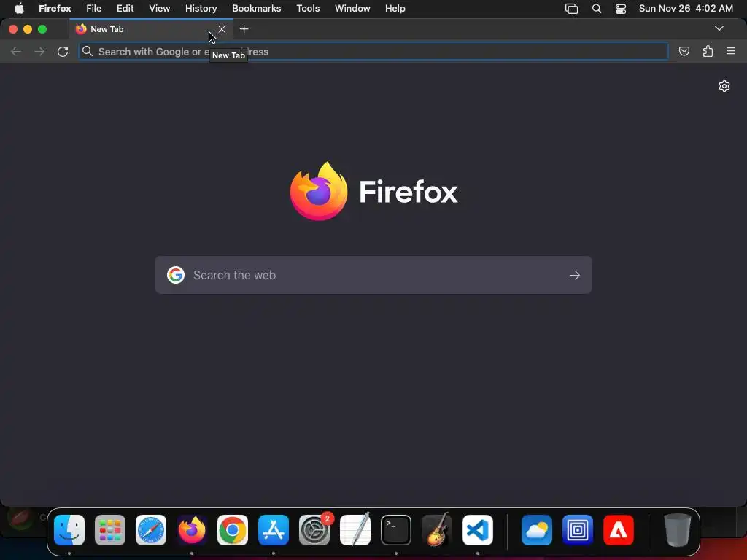Open the Tools menu
The height and width of the screenshot is (560, 747).
(308, 9)
